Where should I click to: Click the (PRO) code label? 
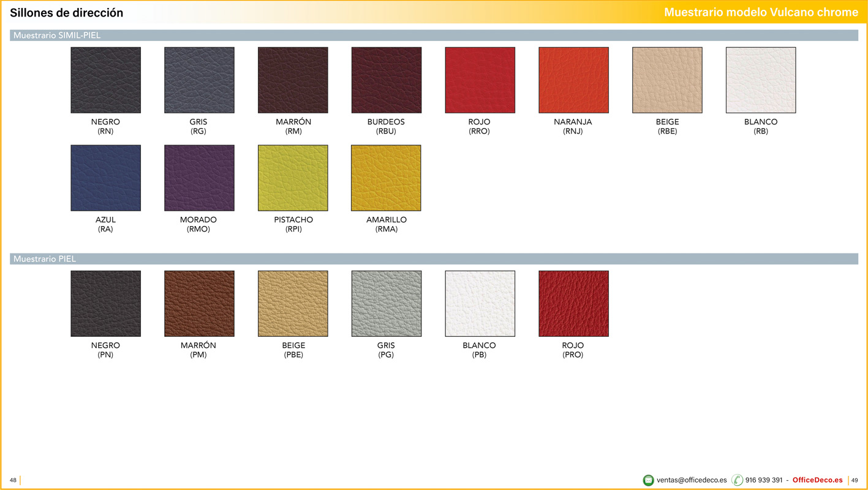click(x=573, y=355)
